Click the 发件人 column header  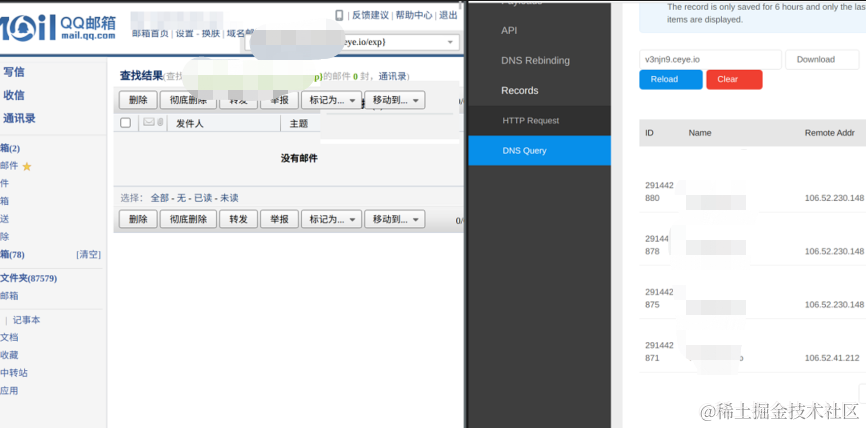pyautogui.click(x=189, y=123)
